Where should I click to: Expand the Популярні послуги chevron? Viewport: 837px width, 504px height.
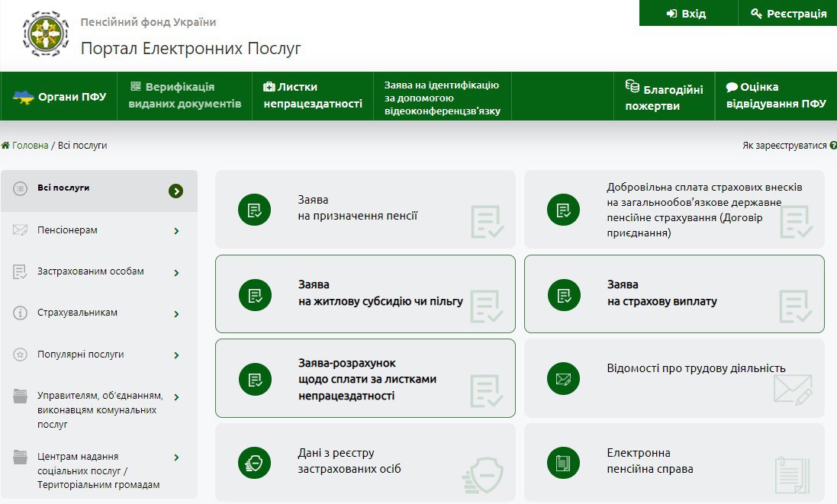(176, 355)
